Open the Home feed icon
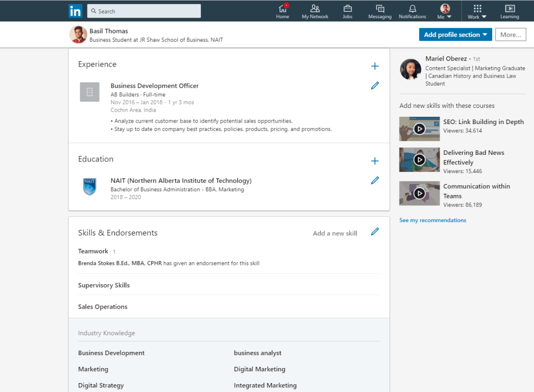The height and width of the screenshot is (392, 534). (x=283, y=9)
